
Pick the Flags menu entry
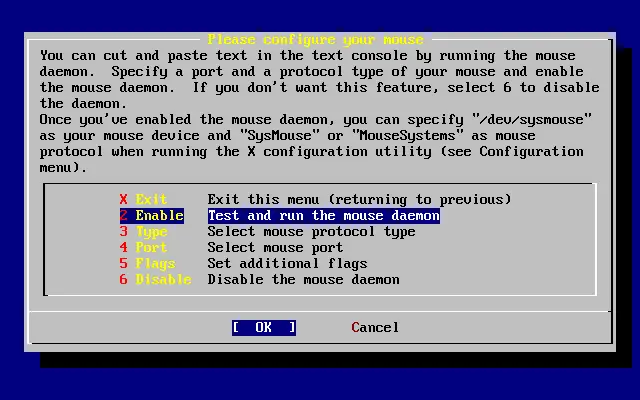pyautogui.click(x=155, y=264)
